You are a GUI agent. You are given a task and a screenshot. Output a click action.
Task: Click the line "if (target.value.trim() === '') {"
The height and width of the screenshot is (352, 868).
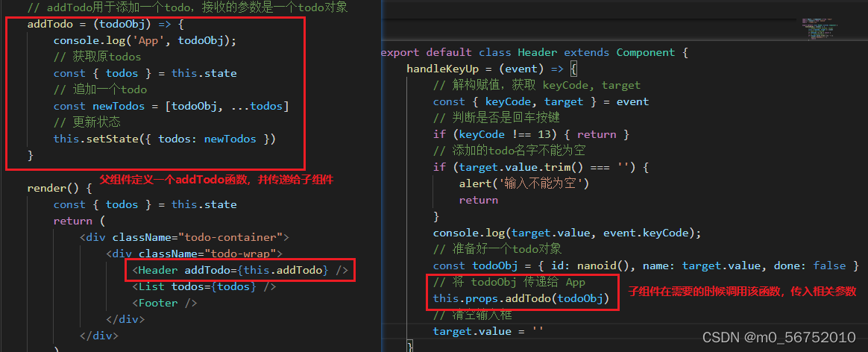(x=541, y=167)
